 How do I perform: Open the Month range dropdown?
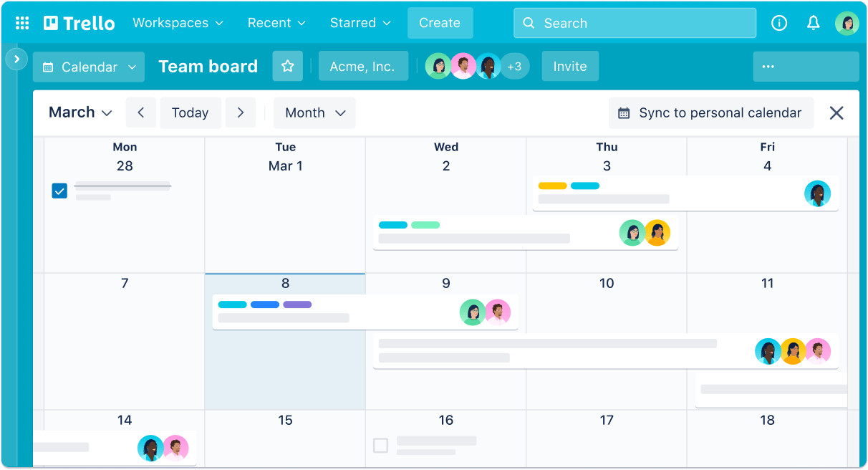pyautogui.click(x=314, y=112)
